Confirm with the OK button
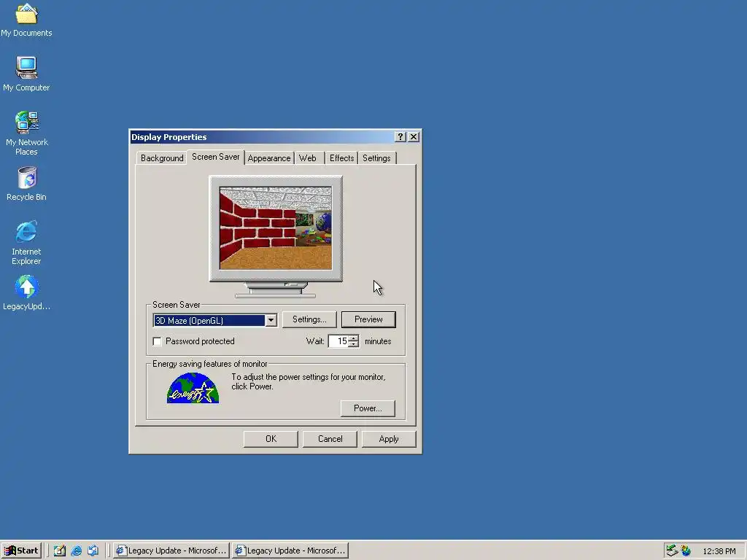The image size is (747, 560). pos(271,439)
